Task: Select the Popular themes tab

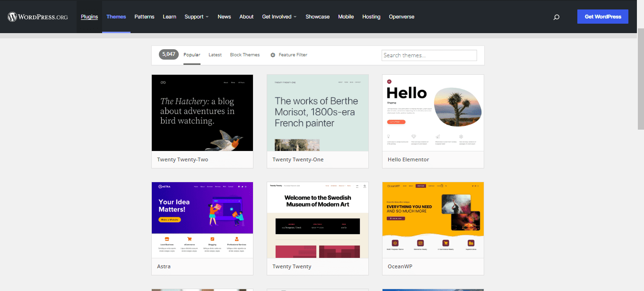Action: click(192, 55)
